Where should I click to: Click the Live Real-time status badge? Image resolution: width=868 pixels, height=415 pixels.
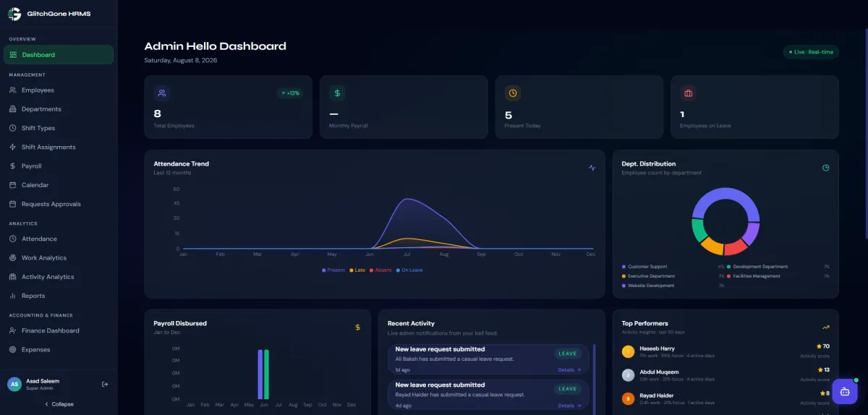[811, 52]
